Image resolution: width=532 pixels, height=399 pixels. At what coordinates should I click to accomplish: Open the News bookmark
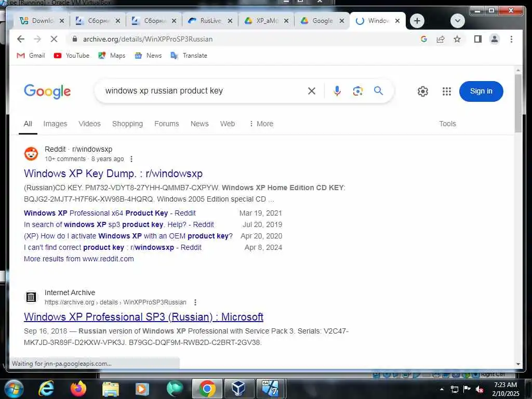148,55
